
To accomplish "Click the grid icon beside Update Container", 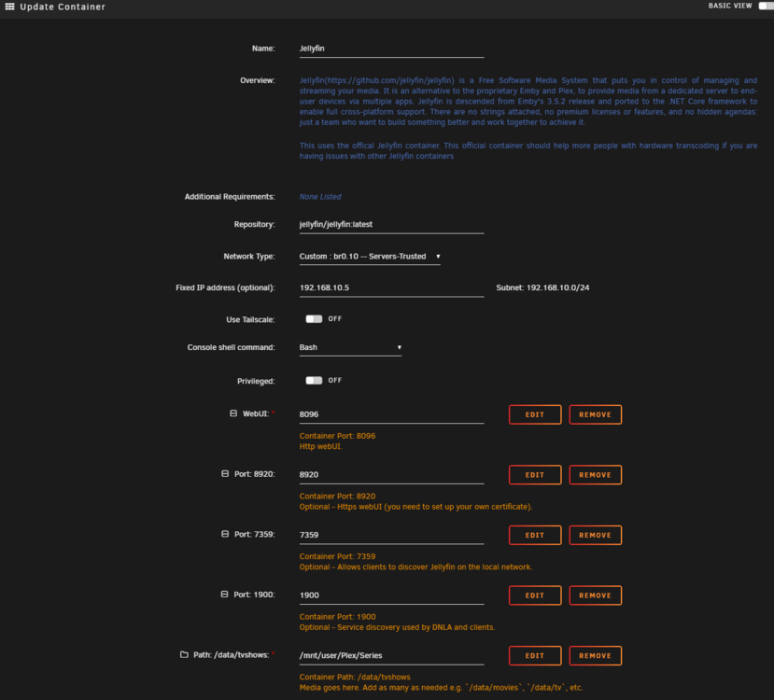I will 9,7.
